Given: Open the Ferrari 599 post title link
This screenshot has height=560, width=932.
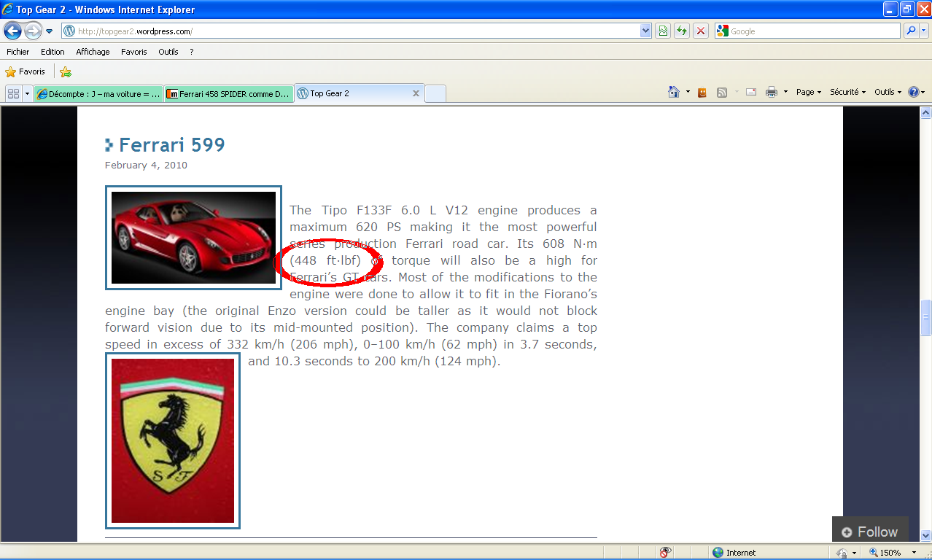Looking at the screenshot, I should point(171,145).
